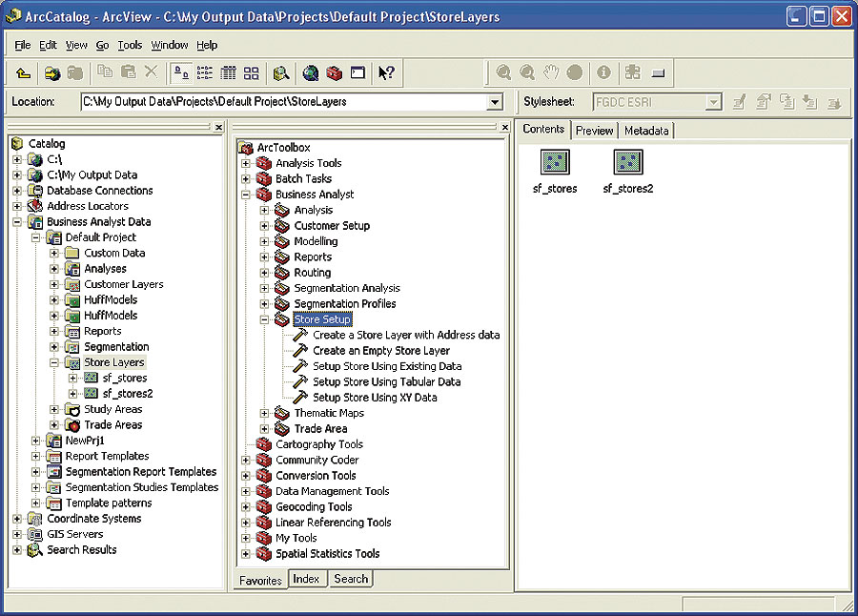Select Create an Empty Store Layer tool

click(x=380, y=351)
